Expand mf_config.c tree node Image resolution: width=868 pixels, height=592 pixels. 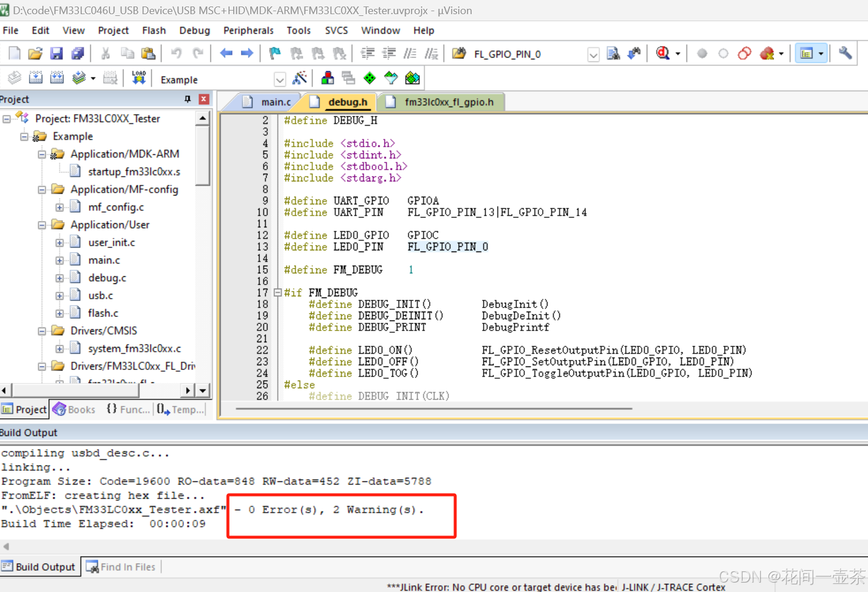point(59,207)
